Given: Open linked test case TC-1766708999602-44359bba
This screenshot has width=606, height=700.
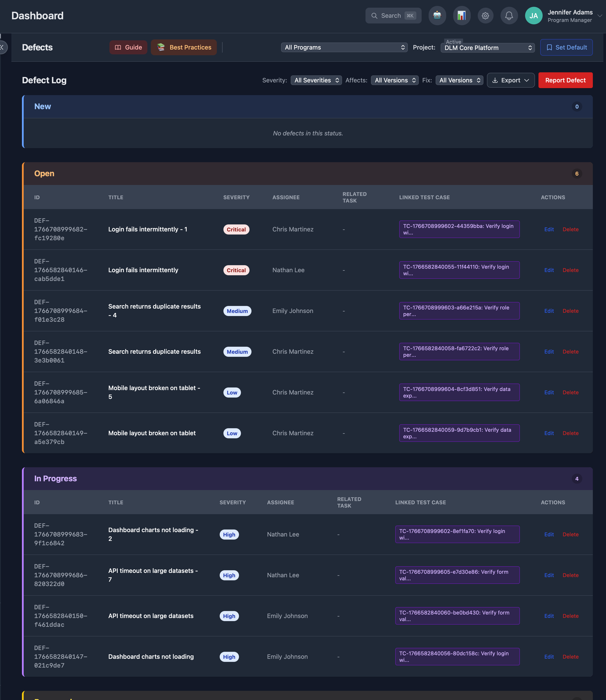Looking at the screenshot, I should [459, 229].
